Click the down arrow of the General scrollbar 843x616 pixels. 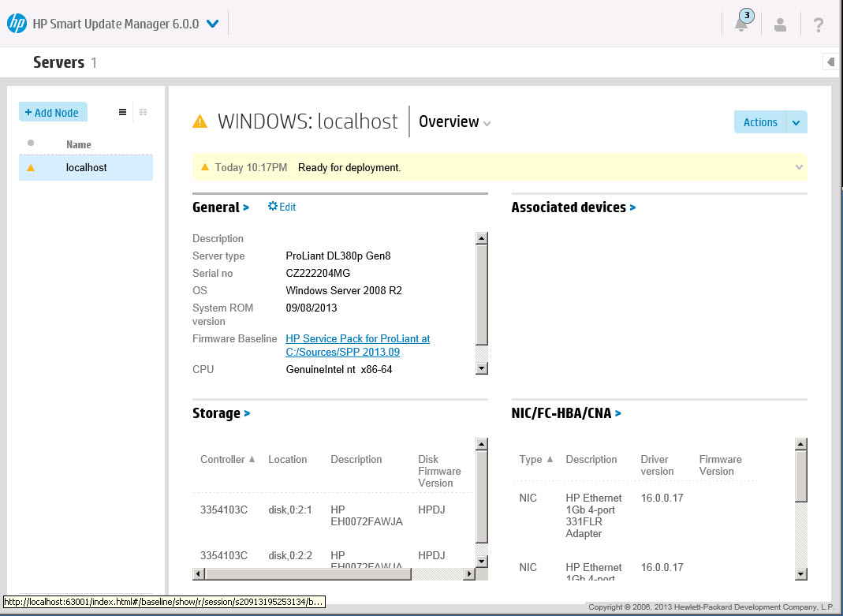coord(482,368)
